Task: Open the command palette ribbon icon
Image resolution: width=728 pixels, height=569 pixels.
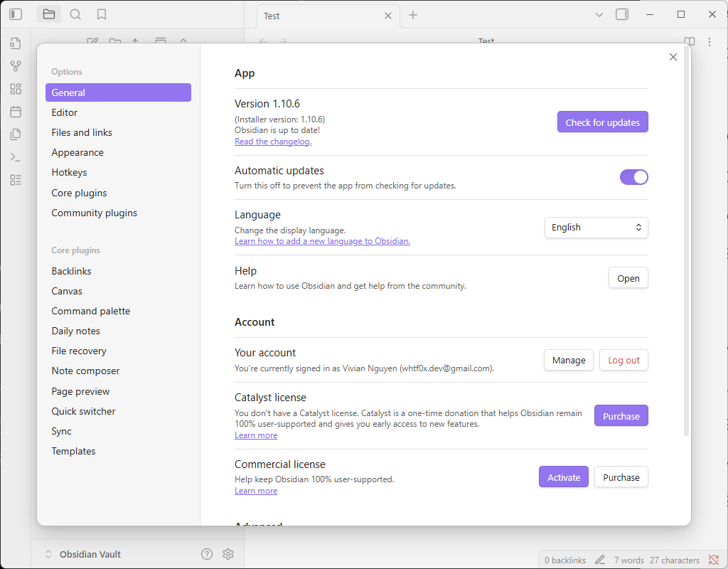Action: pyautogui.click(x=16, y=157)
